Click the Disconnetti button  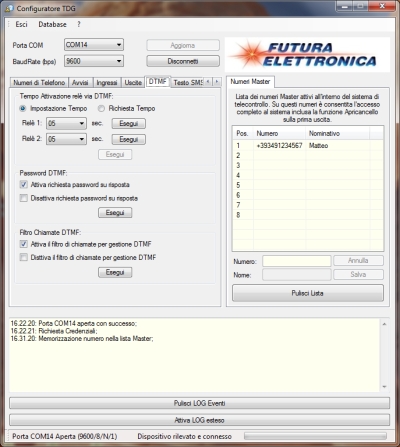(183, 61)
